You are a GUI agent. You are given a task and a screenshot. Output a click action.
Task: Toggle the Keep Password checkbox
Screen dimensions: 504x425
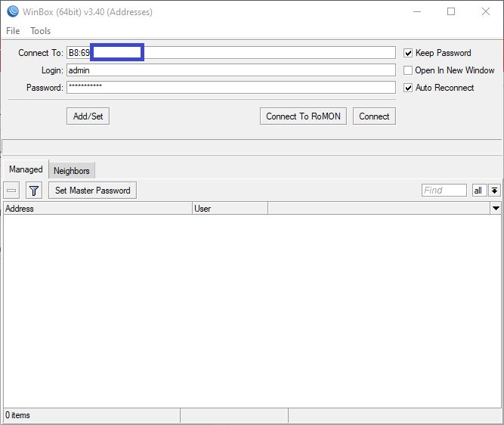[x=408, y=53]
